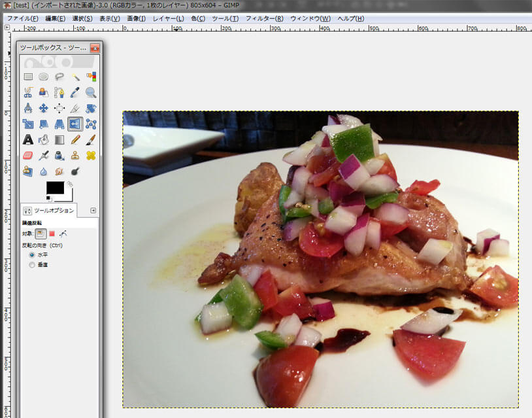
Task: Set flip target to selection
Action: point(52,234)
